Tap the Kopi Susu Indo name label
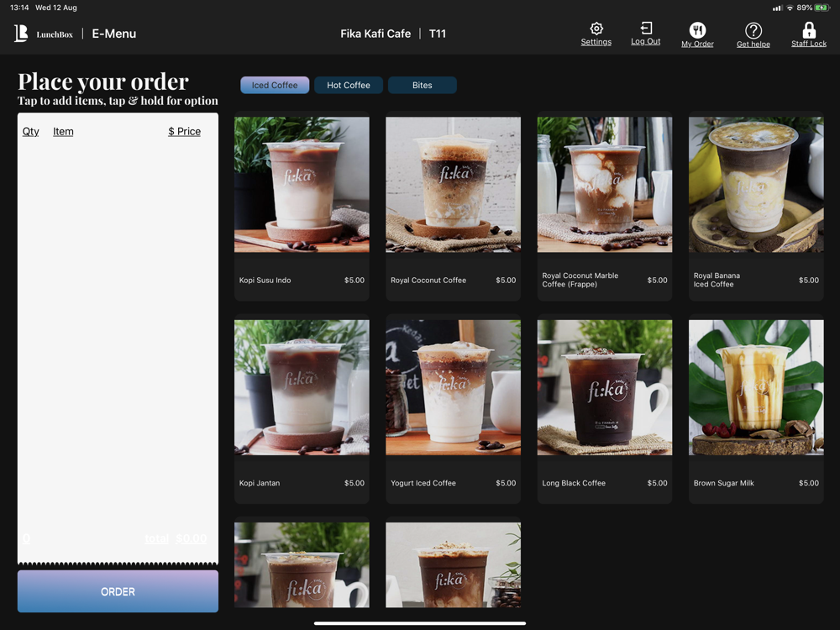This screenshot has height=630, width=840. pos(265,281)
